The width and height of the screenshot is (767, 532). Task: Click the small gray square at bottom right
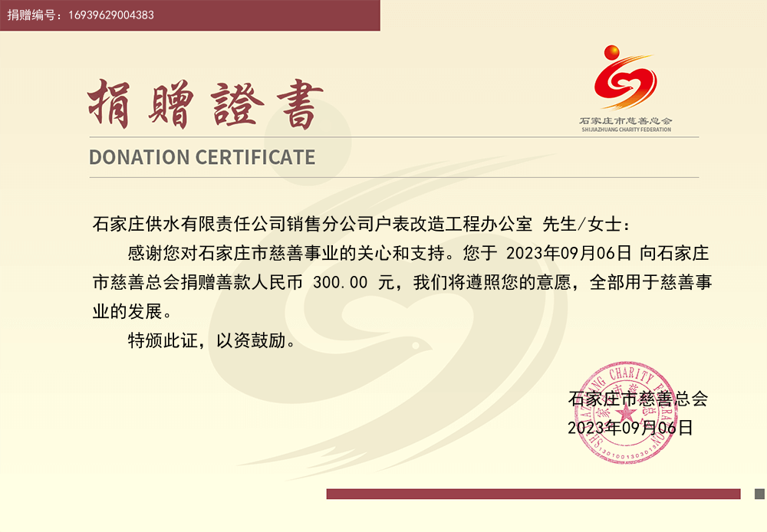click(x=759, y=494)
